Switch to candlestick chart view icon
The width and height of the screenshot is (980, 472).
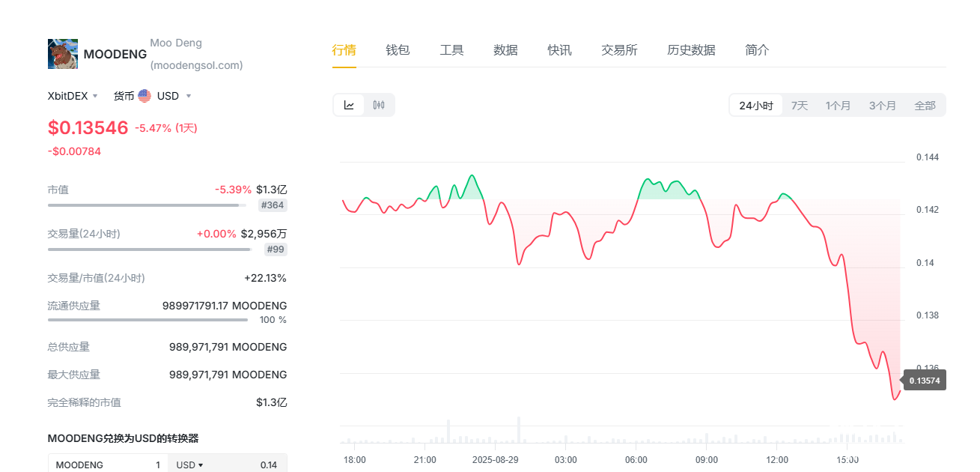[379, 105]
